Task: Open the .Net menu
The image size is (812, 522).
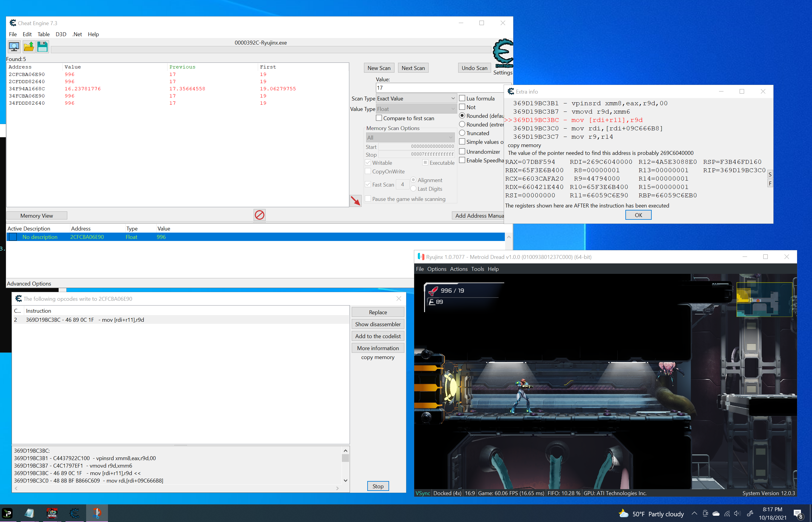Action: 77,34
